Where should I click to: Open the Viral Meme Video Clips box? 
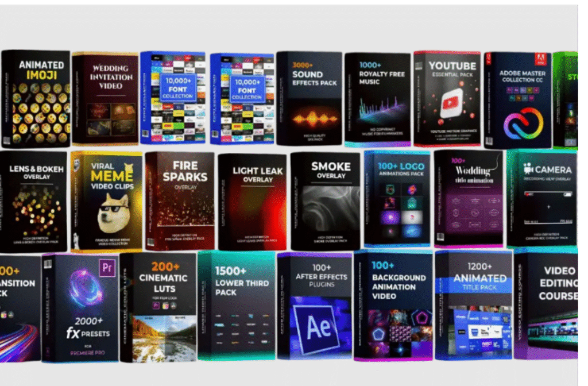[x=106, y=201]
